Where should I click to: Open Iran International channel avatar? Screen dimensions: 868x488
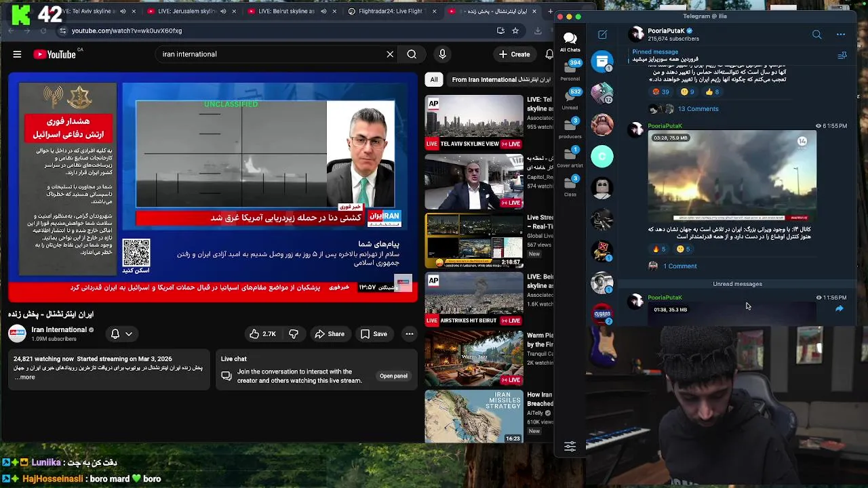click(x=17, y=333)
